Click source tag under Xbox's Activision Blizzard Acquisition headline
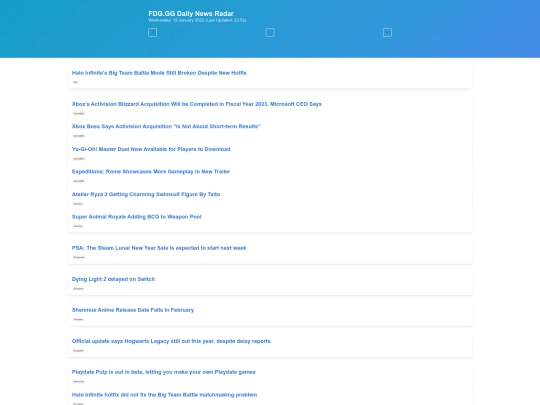Viewport: 540px width, 405px height. coord(79,113)
